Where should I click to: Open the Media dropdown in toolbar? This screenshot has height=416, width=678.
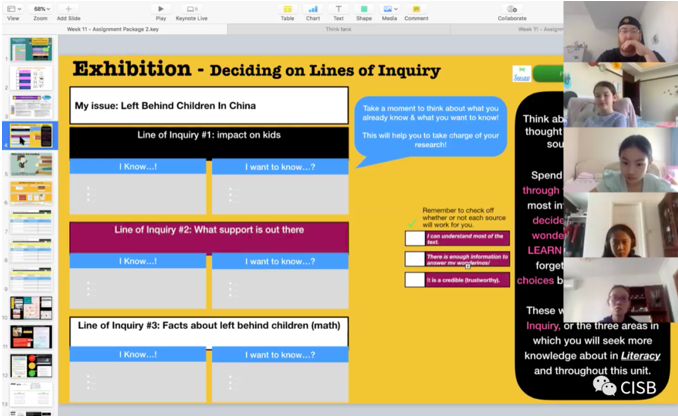click(390, 9)
